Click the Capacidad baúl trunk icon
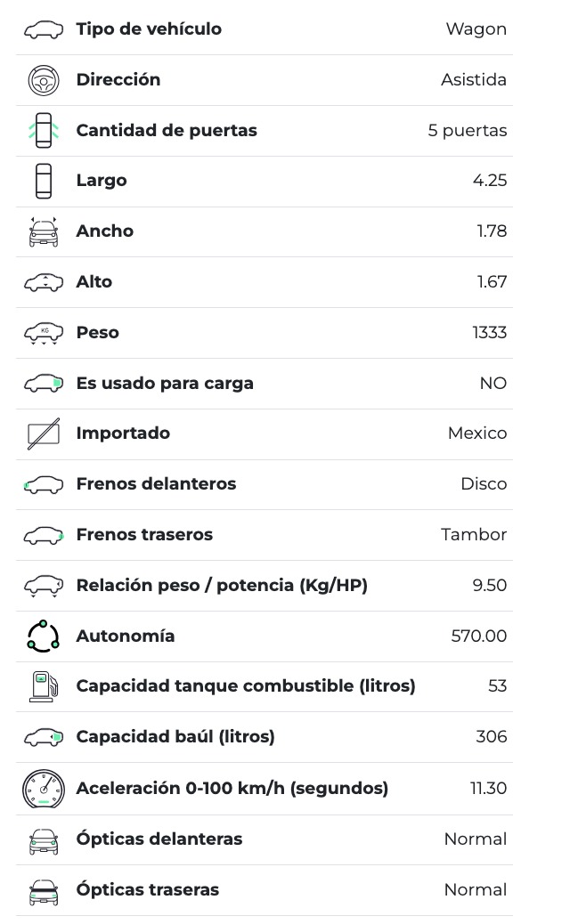Screen dimensions: 570x924 (44, 737)
